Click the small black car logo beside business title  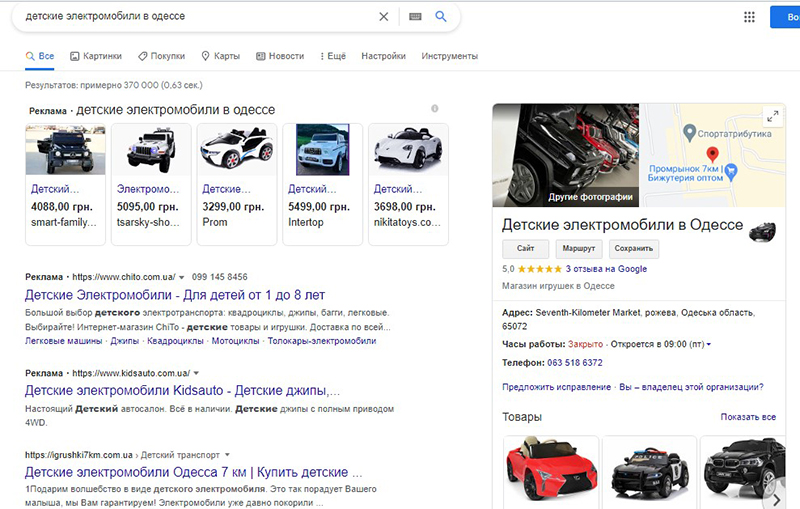[762, 232]
